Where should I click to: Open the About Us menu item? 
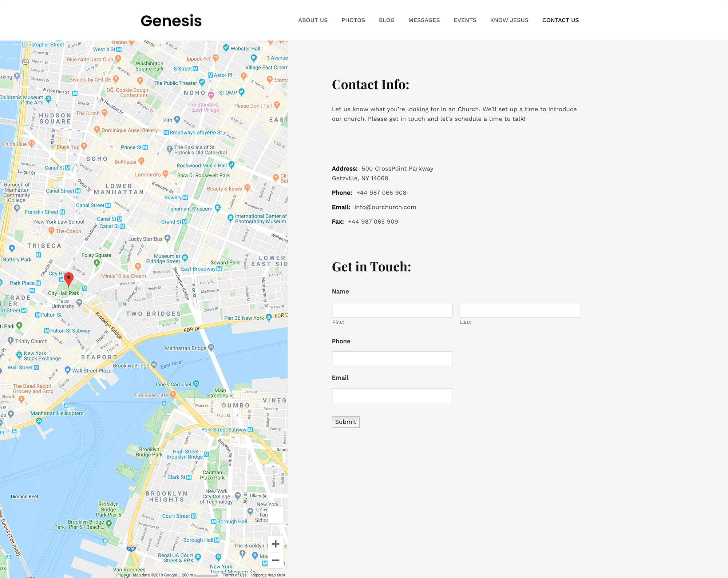[313, 20]
